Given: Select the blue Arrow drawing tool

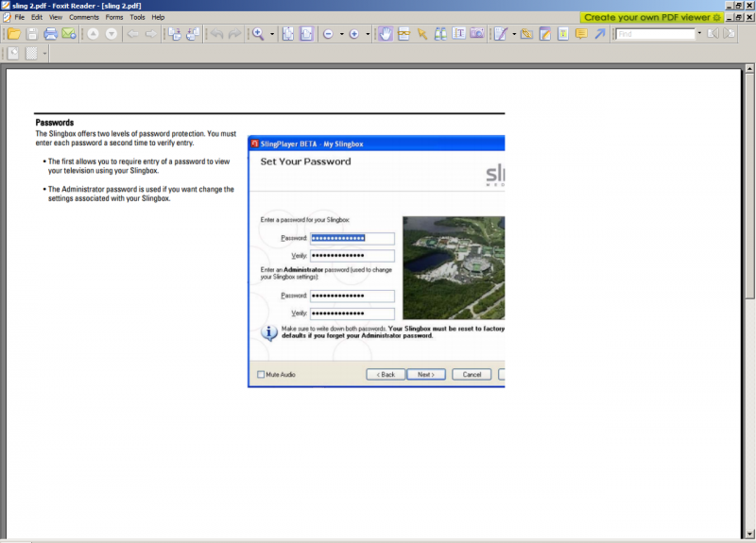Looking at the screenshot, I should click(600, 34).
